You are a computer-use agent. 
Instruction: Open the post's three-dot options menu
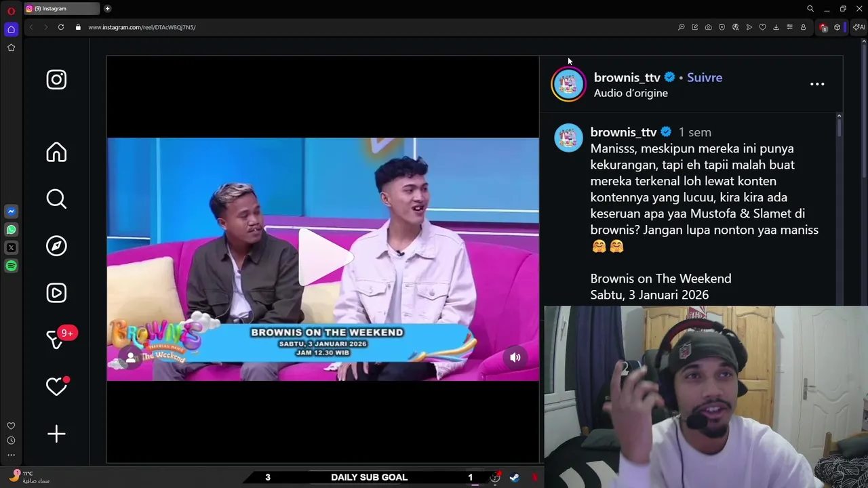tap(817, 84)
